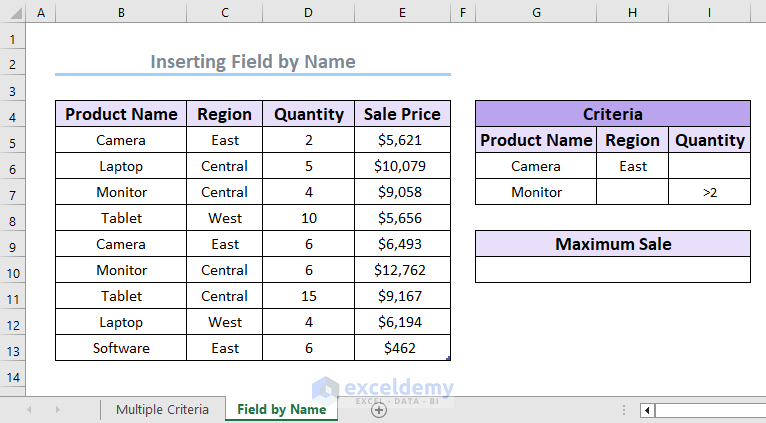The image size is (766, 423).
Task: Select the >2 quantity criteria cell
Action: [x=709, y=192]
